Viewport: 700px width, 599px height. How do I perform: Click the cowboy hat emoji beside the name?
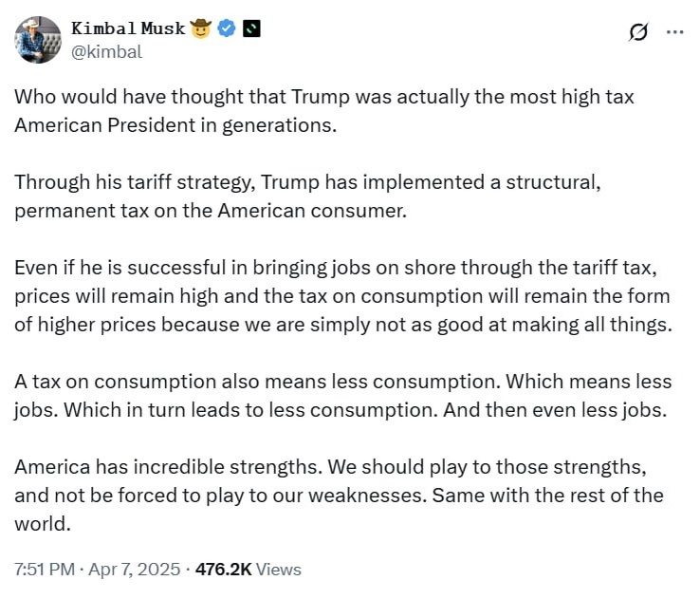point(200,28)
